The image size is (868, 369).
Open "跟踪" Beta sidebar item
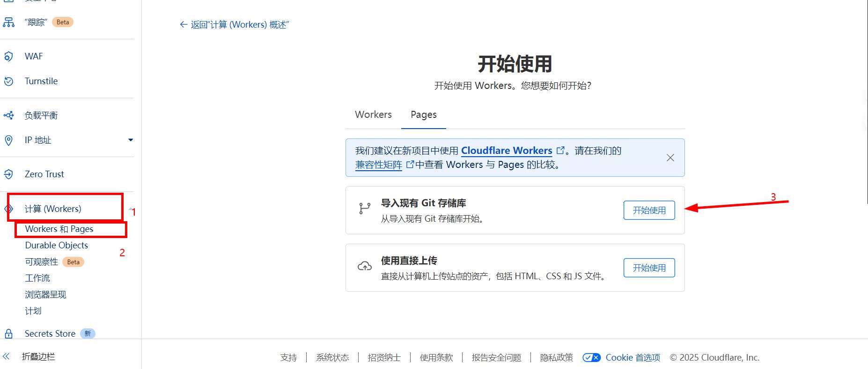(x=36, y=22)
